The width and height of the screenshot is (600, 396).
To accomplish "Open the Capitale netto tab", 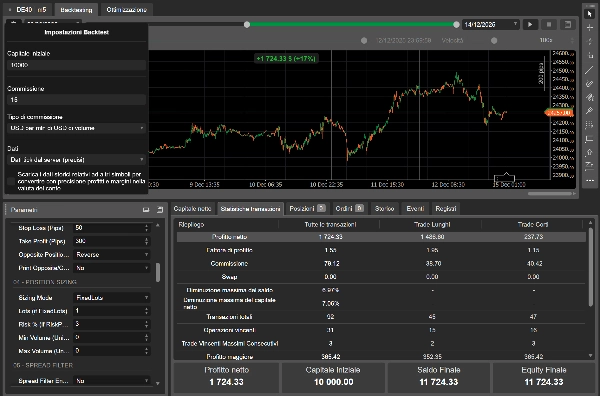I will point(192,209).
